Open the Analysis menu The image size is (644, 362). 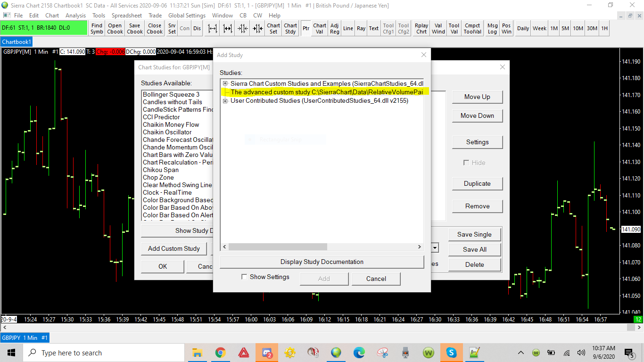[x=75, y=16]
